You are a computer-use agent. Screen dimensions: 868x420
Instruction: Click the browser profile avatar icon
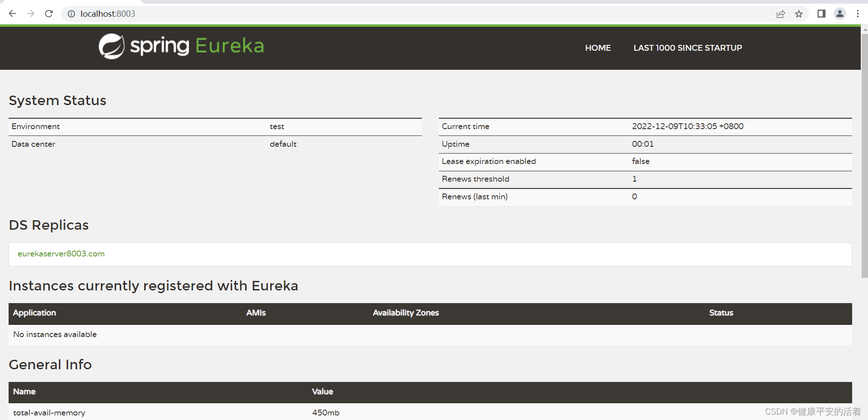[839, 14]
